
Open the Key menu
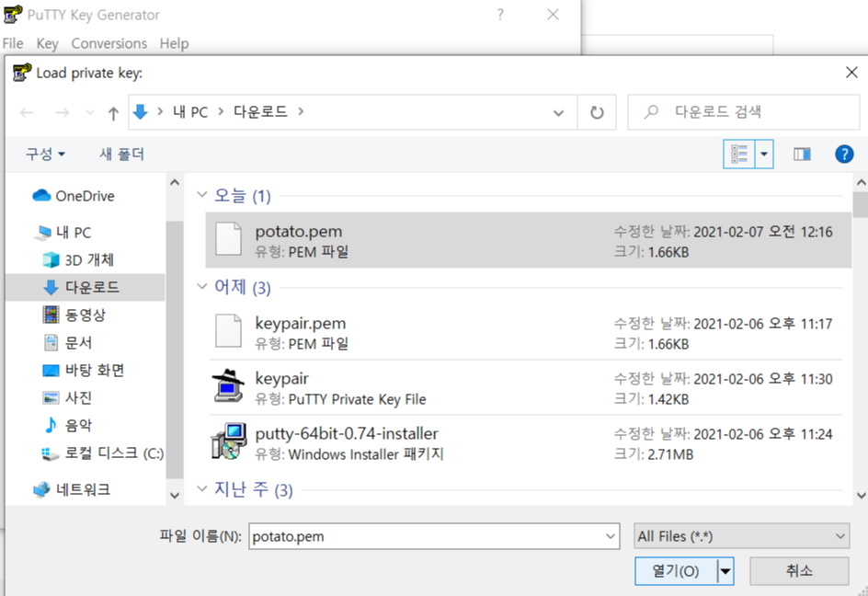coord(47,43)
